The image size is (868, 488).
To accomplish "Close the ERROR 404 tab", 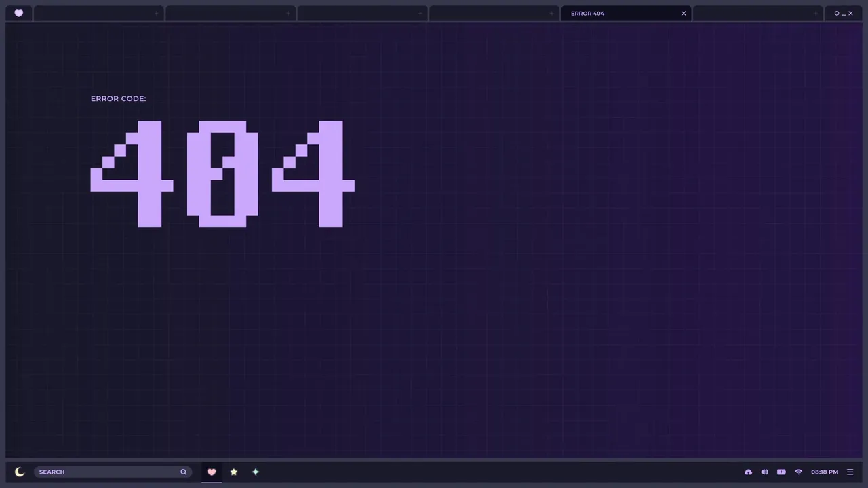I will pos(684,13).
